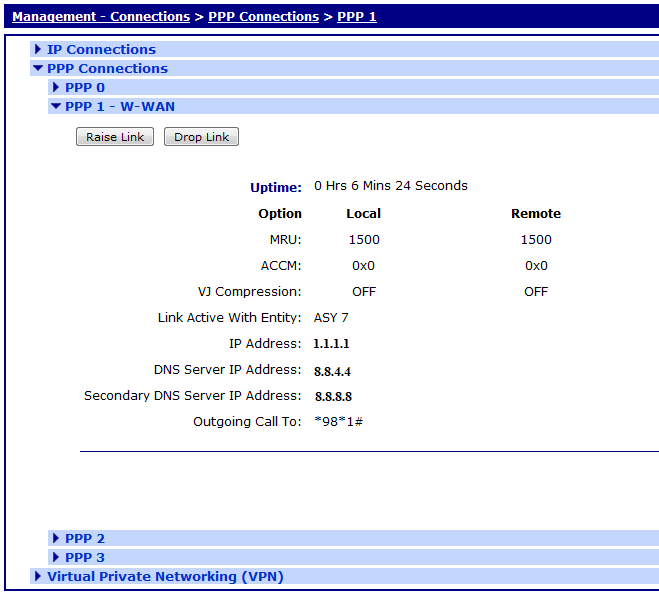Click the ASY 7 entity value
The width and height of the screenshot is (659, 595).
(x=331, y=318)
